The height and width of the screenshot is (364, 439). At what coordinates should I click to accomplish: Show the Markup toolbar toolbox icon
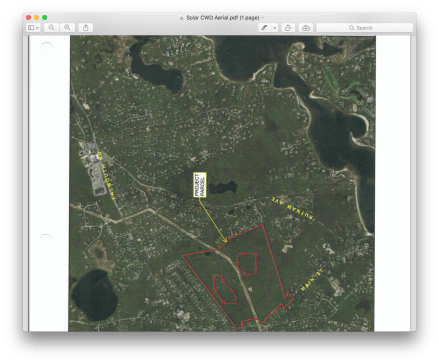[x=306, y=28]
